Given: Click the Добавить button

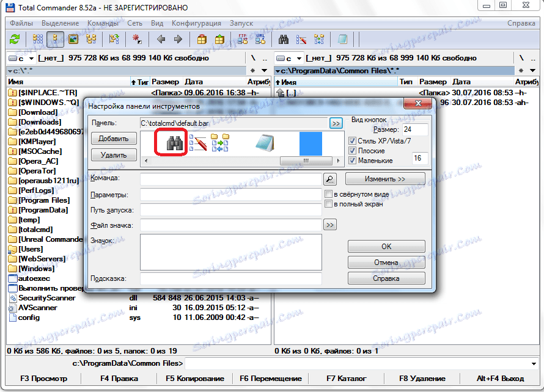Looking at the screenshot, I should [x=114, y=138].
